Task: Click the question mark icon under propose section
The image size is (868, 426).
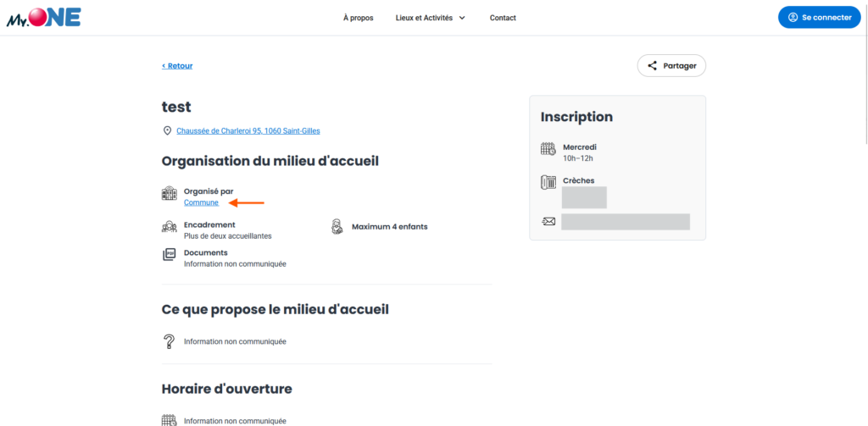Action: click(x=169, y=341)
